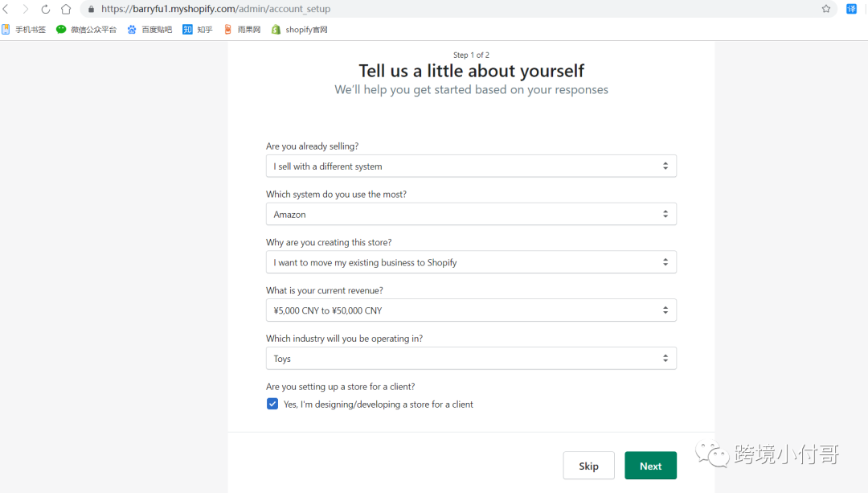Open the translate extension icon
The image size is (868, 493).
(x=852, y=9)
